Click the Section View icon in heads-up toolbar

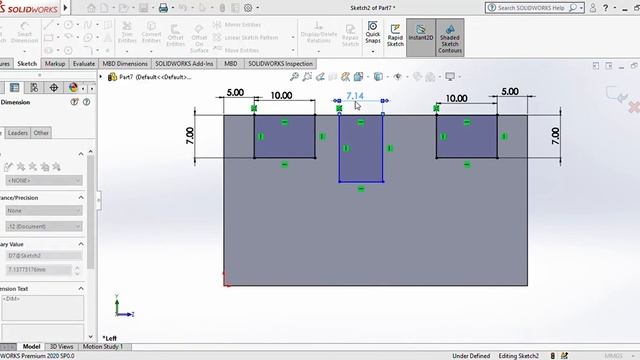pyautogui.click(x=333, y=77)
